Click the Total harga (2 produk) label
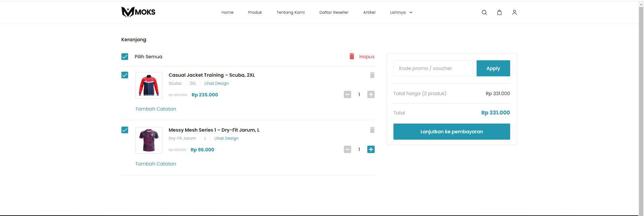Viewport: 644px width, 216px height. tap(420, 93)
